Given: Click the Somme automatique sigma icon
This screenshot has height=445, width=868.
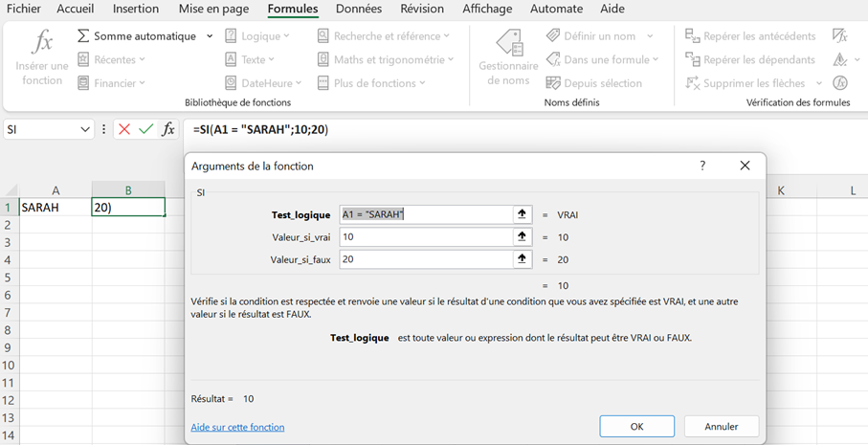Looking at the screenshot, I should (82, 36).
